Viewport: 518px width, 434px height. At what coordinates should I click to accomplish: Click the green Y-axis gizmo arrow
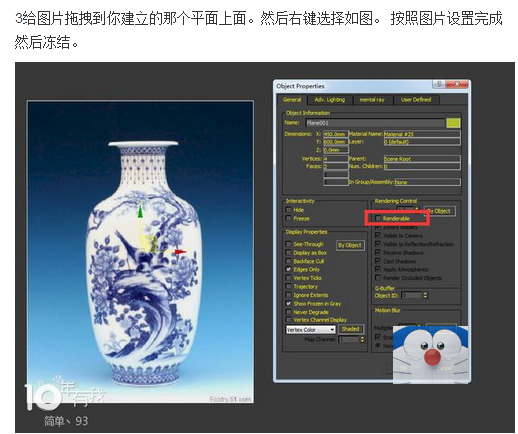tap(140, 212)
